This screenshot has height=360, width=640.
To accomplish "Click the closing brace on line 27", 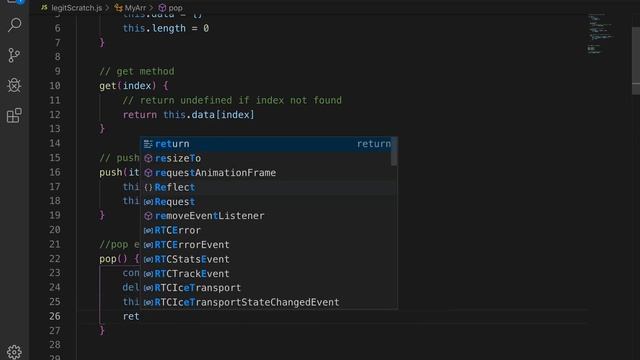I will tap(102, 330).
